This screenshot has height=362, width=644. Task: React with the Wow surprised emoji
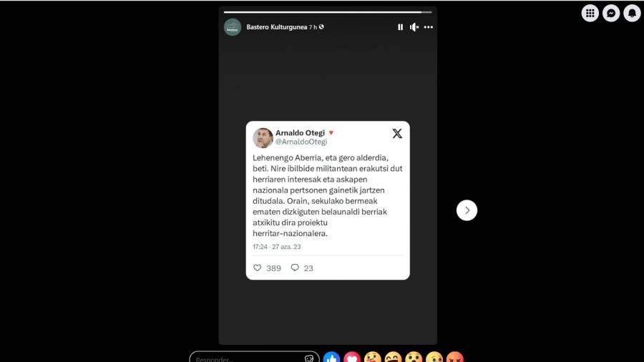414,358
